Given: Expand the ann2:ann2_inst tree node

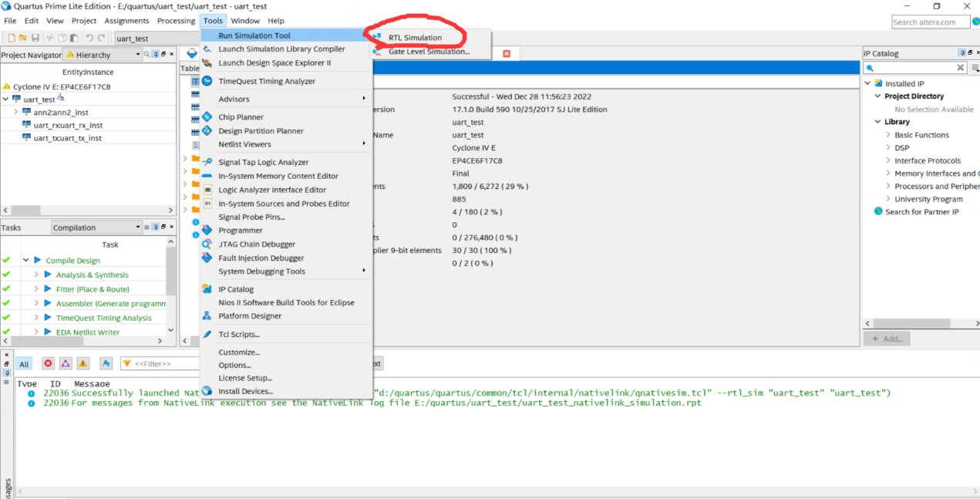Looking at the screenshot, I should click(x=16, y=113).
